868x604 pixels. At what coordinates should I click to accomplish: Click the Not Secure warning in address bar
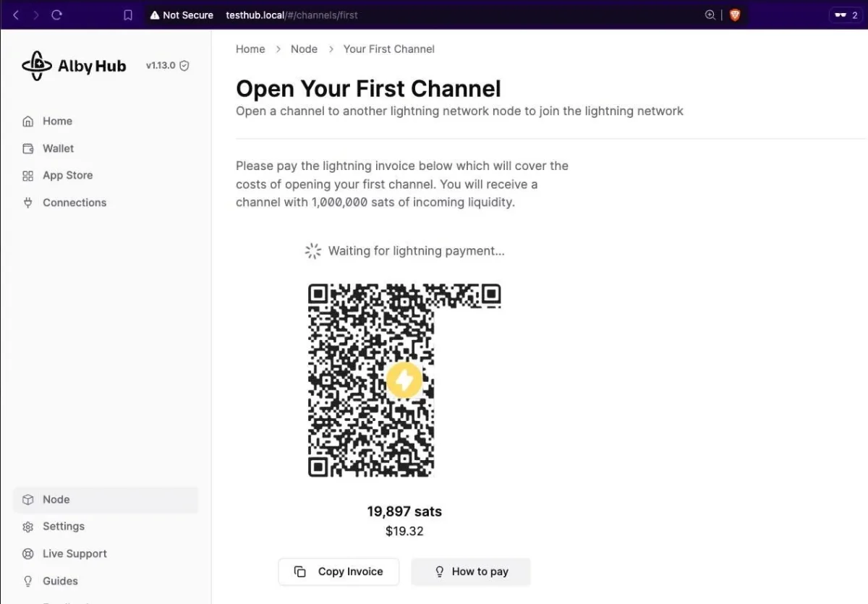(x=182, y=14)
